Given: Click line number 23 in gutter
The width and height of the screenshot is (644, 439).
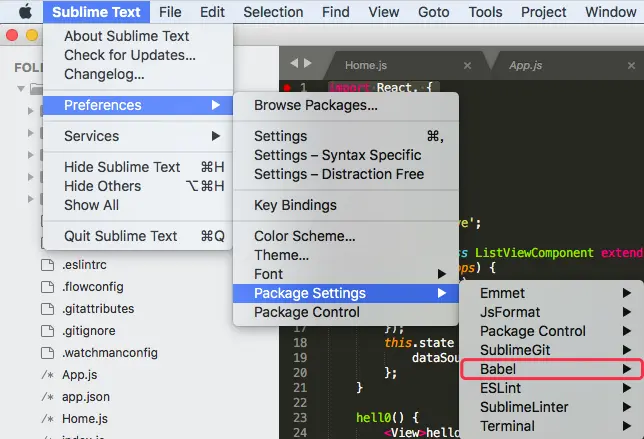Looking at the screenshot, I should [x=300, y=418].
